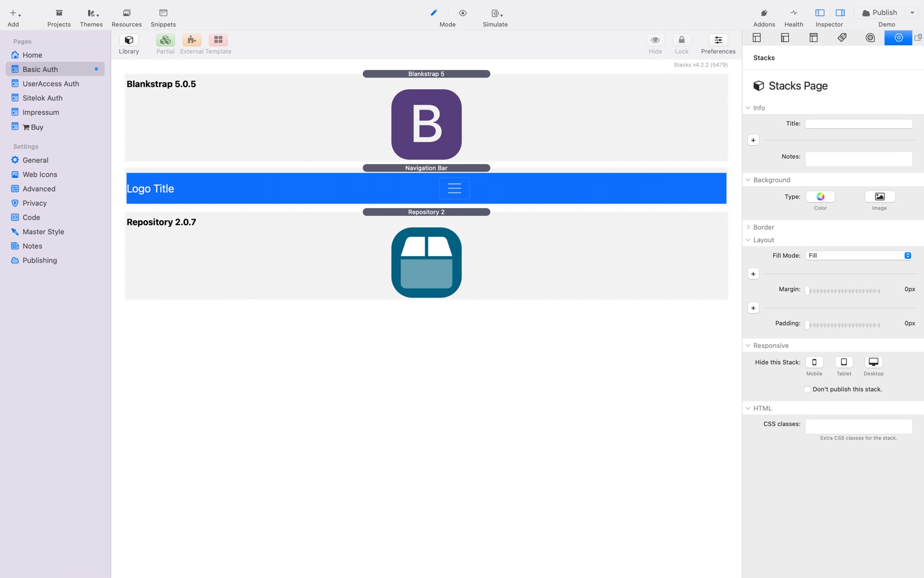Open Web Icons settings
The width and height of the screenshot is (924, 578).
tap(55, 175)
